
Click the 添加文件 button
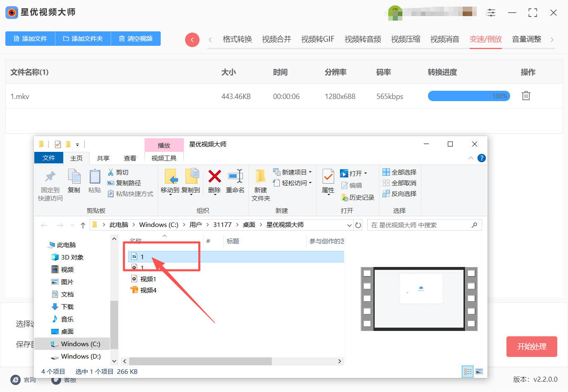coord(30,39)
